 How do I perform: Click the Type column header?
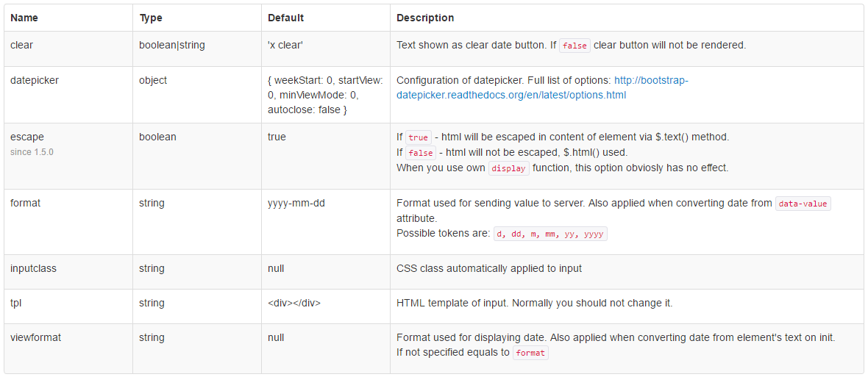click(x=151, y=18)
